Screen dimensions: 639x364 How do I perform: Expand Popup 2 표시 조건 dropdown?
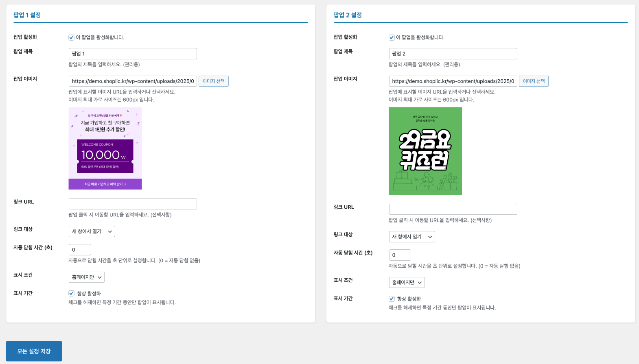click(407, 282)
